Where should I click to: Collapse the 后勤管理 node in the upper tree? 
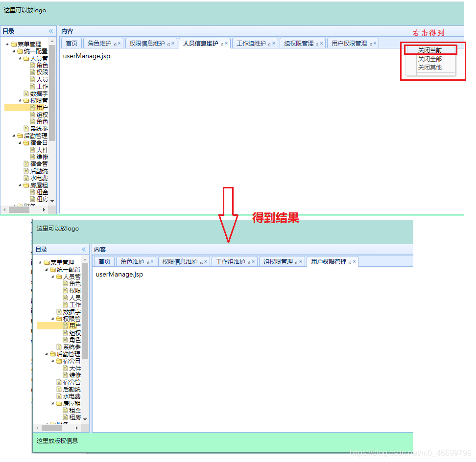14,136
